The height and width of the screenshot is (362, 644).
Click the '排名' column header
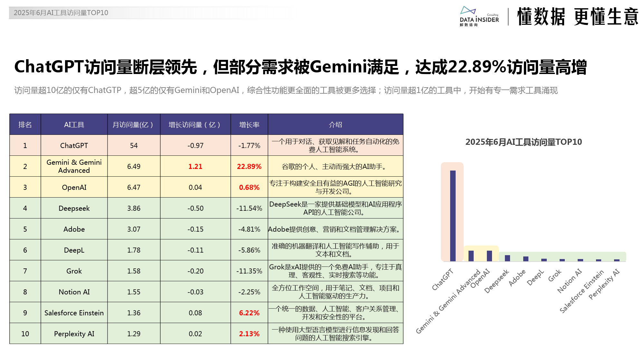[x=25, y=125]
